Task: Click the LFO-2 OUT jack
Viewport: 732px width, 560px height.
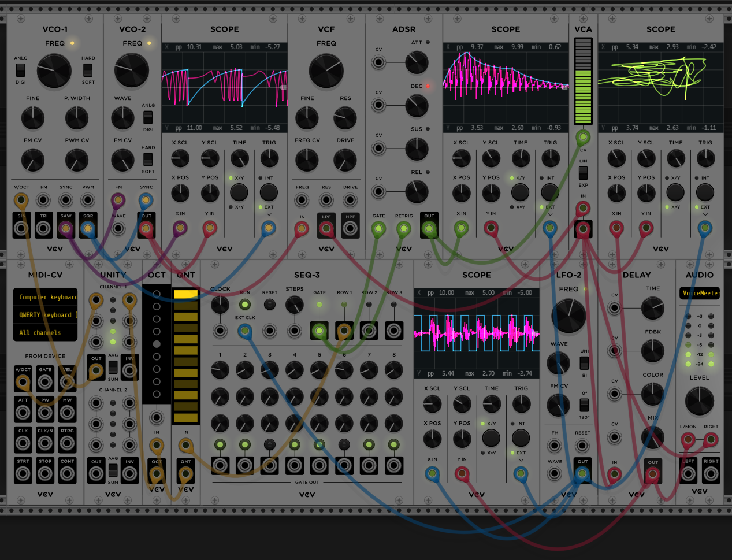Action: click(582, 474)
